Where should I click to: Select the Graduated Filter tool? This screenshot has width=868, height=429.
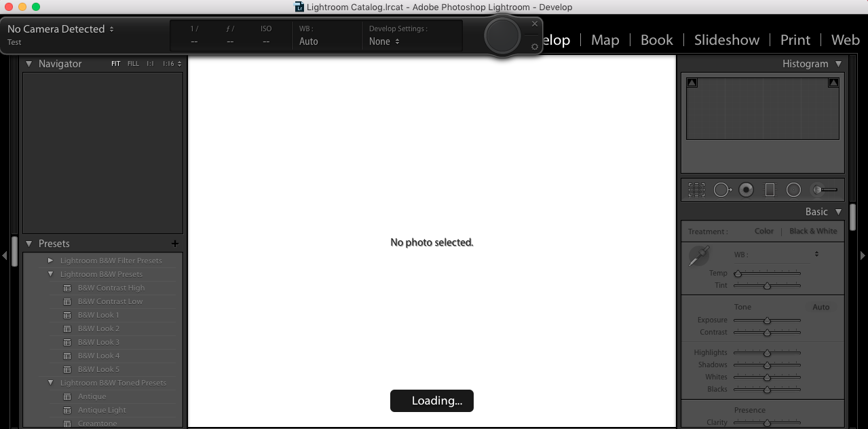(770, 190)
